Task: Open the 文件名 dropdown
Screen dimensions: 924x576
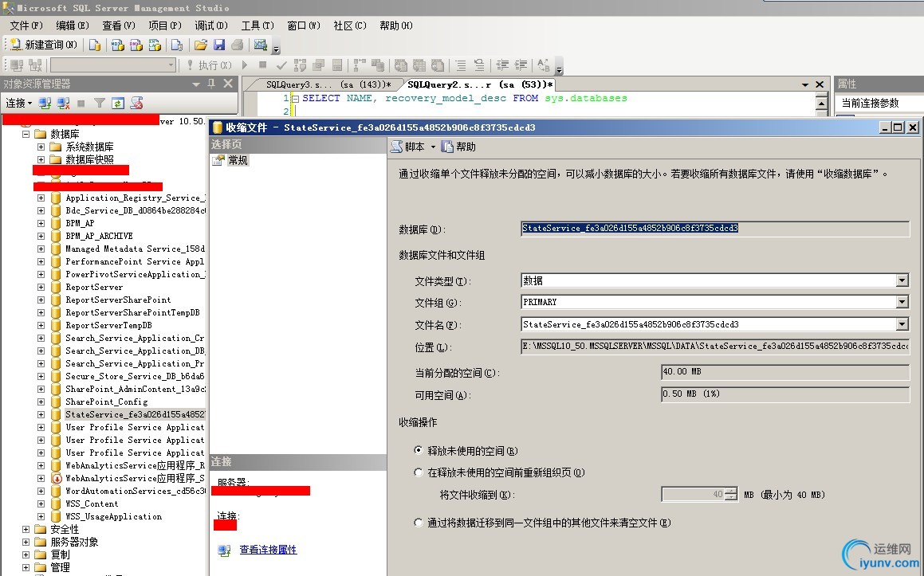Action: 902,324
